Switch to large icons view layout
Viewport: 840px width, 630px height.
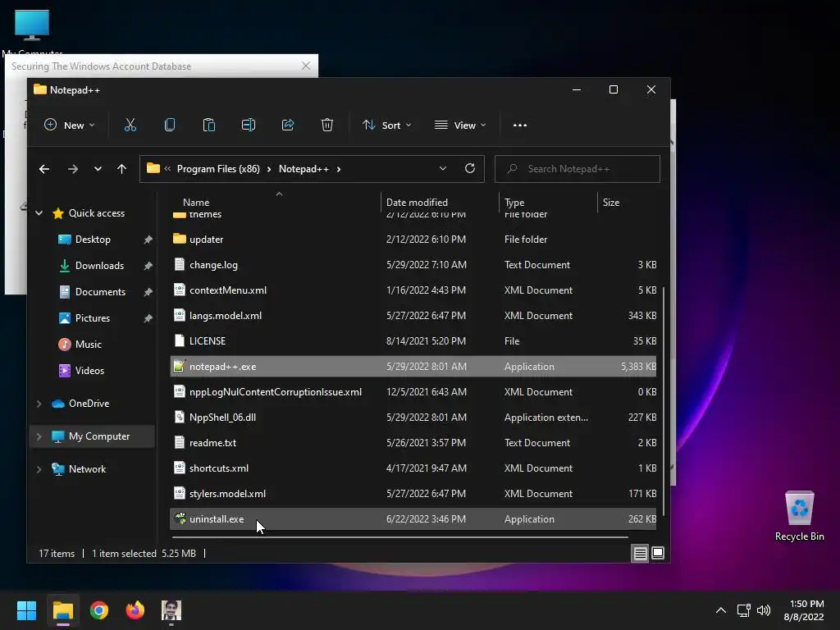[x=658, y=553]
